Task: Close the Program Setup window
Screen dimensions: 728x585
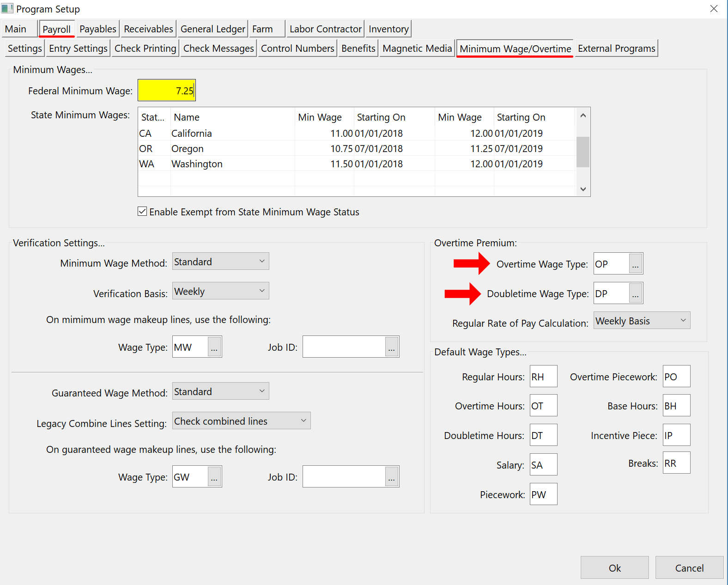Action: 714,9
